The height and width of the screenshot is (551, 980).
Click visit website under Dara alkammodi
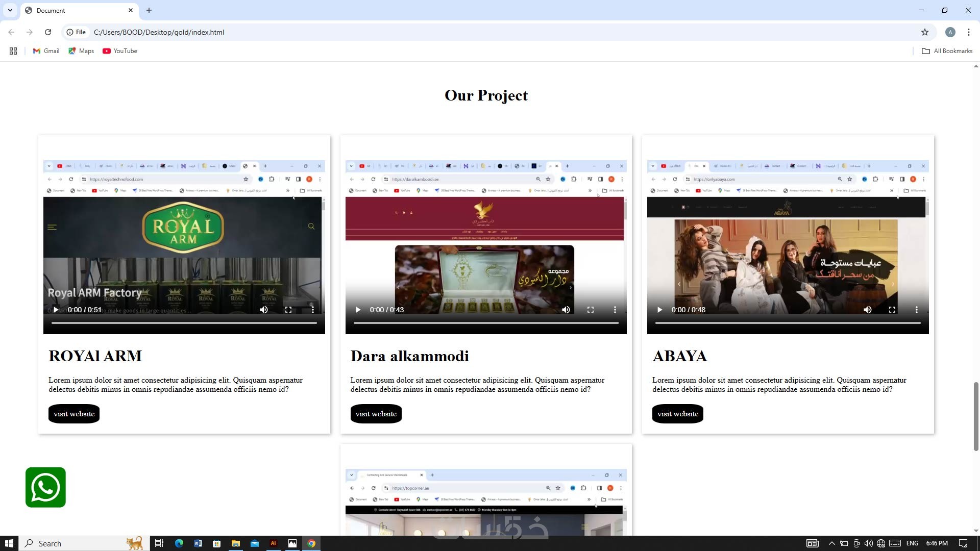coord(376,414)
